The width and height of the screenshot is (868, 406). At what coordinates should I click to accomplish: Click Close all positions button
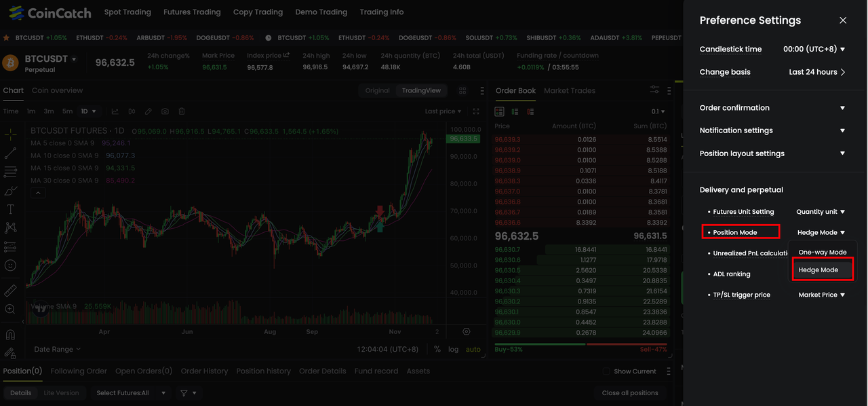tap(629, 393)
